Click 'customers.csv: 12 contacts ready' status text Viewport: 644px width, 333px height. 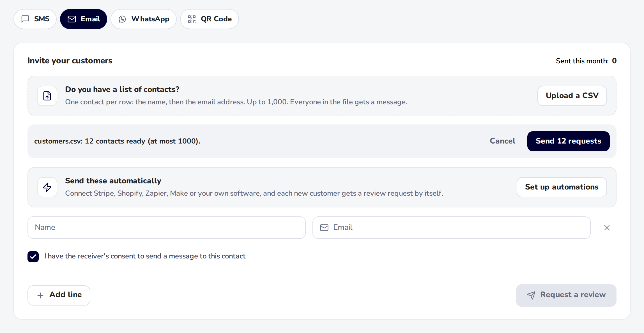tap(117, 141)
